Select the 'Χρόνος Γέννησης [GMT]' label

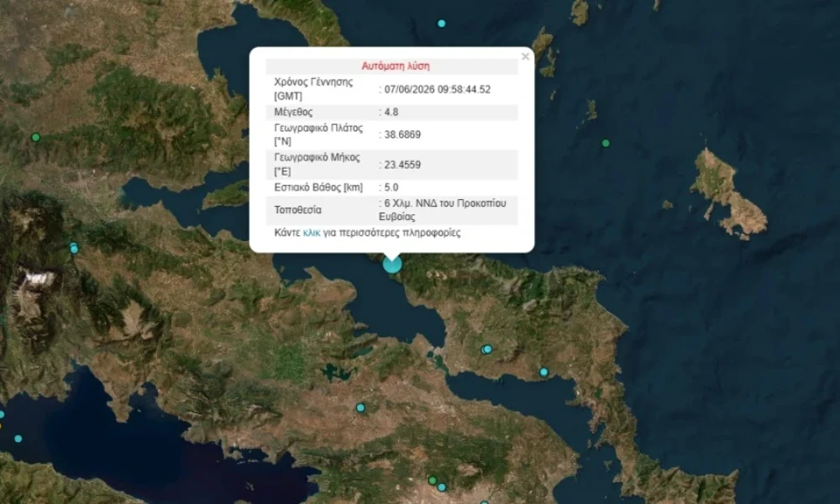(313, 89)
